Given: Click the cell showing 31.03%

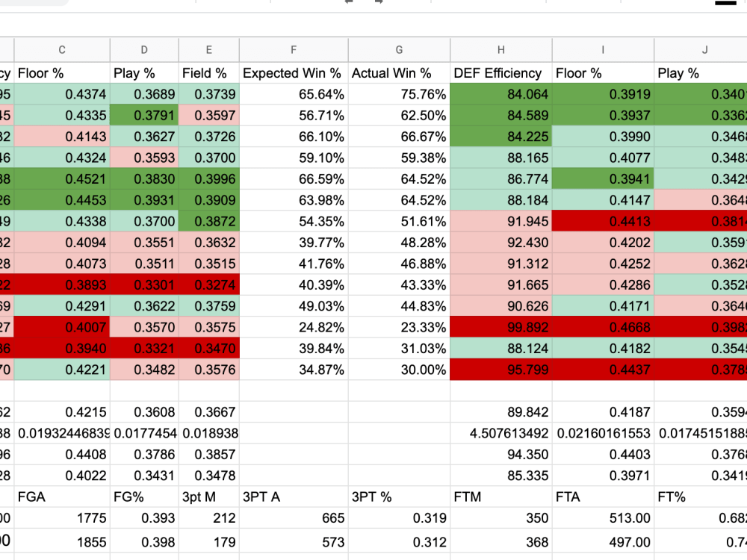Looking at the screenshot, I should (399, 348).
